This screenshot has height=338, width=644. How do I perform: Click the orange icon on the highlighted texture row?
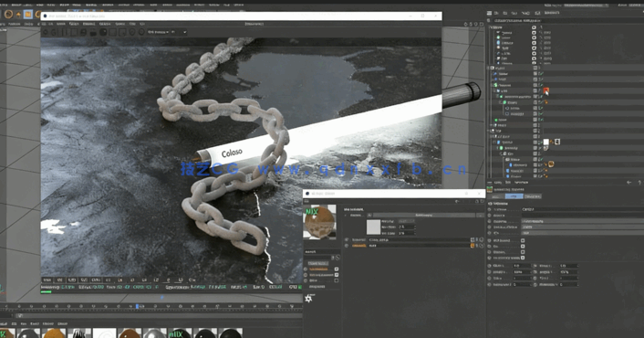pos(473,246)
